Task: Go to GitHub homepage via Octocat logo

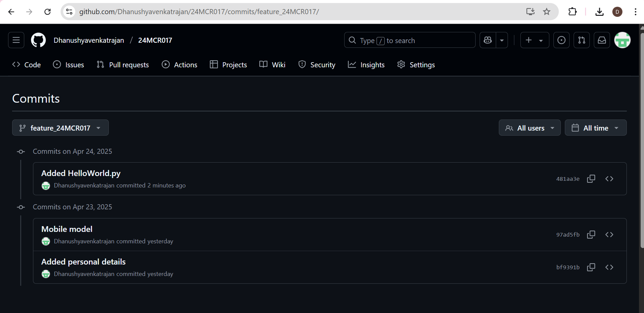Action: [38, 40]
